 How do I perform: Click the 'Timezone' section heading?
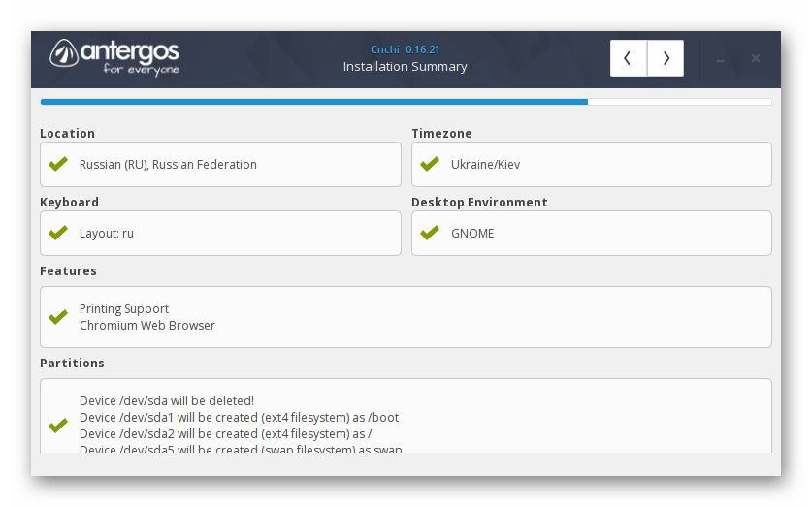click(441, 134)
